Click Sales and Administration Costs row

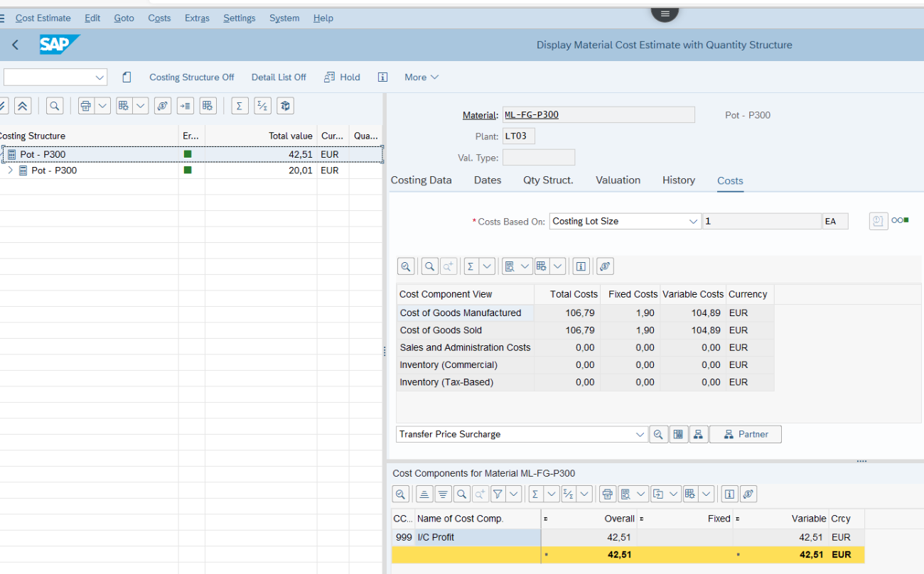(585, 347)
